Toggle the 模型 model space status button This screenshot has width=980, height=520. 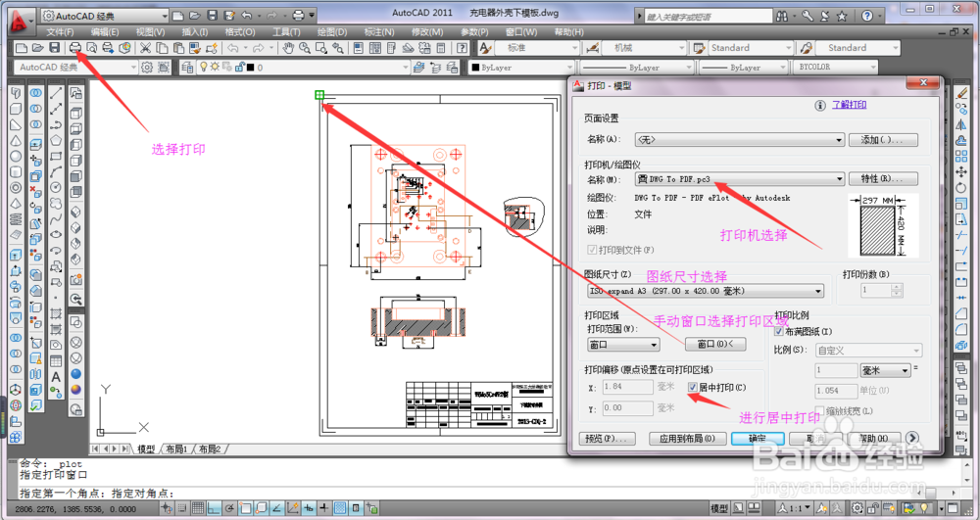pos(719,508)
